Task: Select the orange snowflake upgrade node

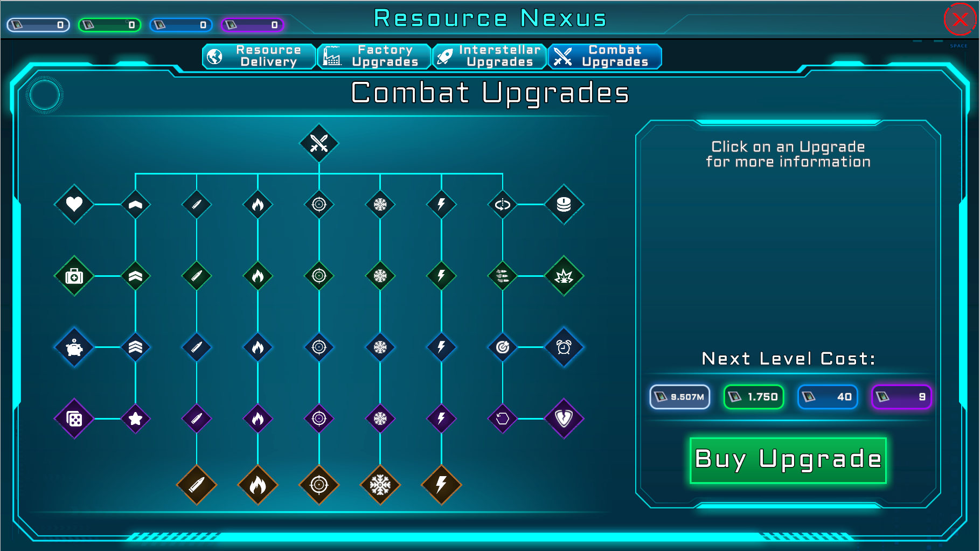Action: tap(380, 485)
